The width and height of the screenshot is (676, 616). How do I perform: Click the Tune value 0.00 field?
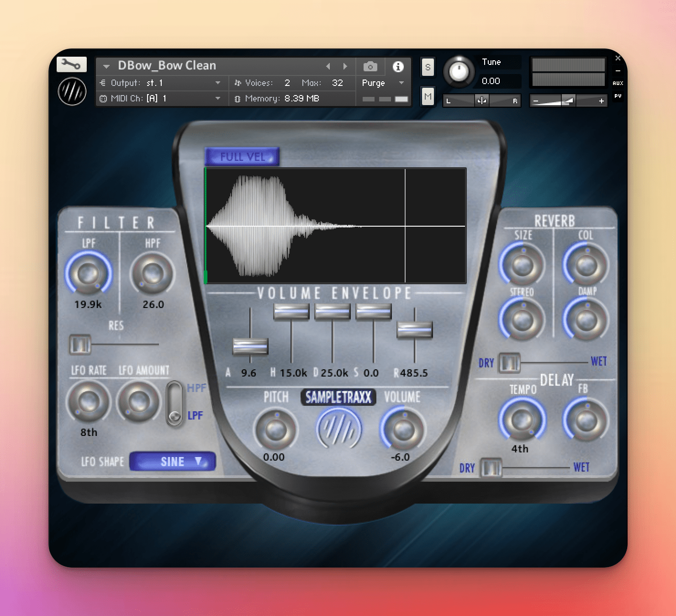[500, 81]
